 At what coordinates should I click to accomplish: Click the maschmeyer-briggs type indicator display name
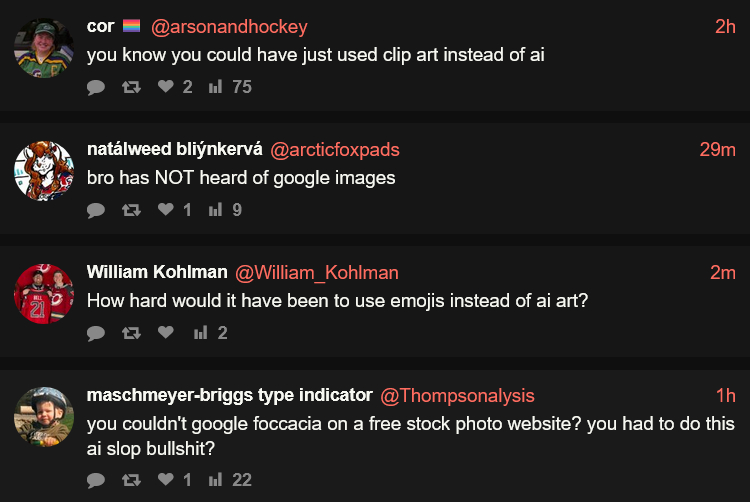tap(229, 396)
